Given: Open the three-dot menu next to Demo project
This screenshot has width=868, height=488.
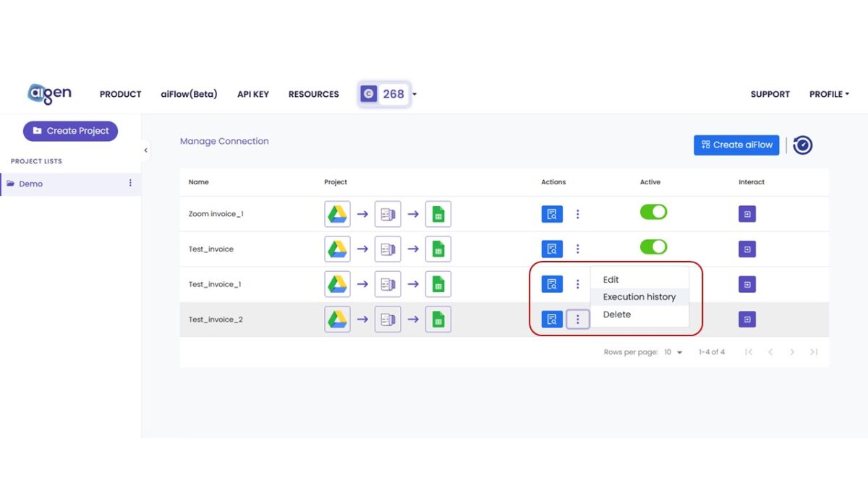Looking at the screenshot, I should tap(130, 183).
